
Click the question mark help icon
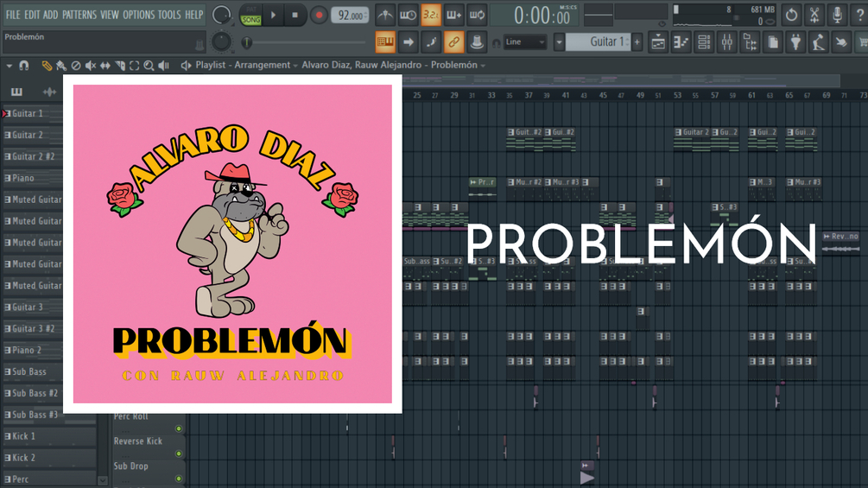point(859,15)
